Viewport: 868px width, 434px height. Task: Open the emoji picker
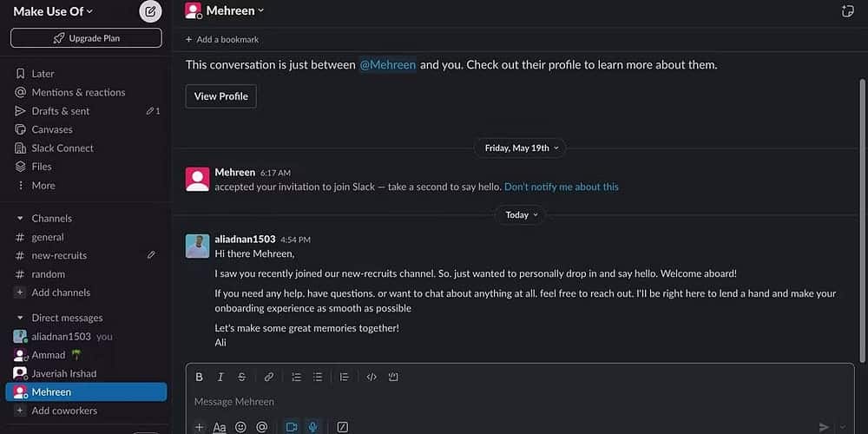[x=240, y=427]
